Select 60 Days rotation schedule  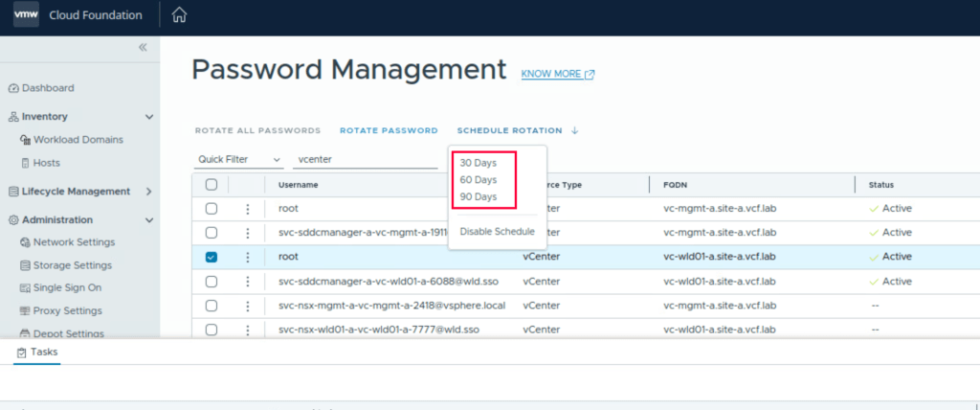click(479, 180)
